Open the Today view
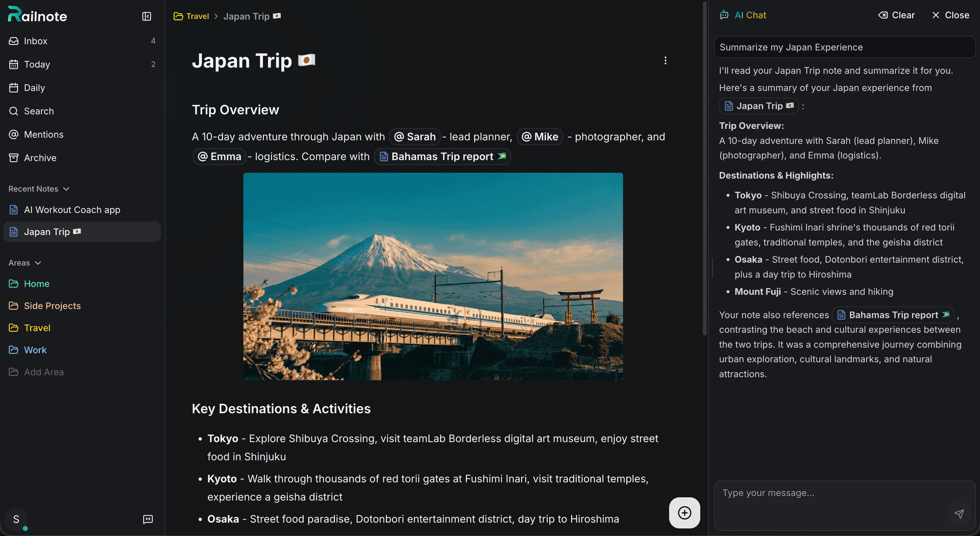The image size is (980, 536). [x=36, y=64]
